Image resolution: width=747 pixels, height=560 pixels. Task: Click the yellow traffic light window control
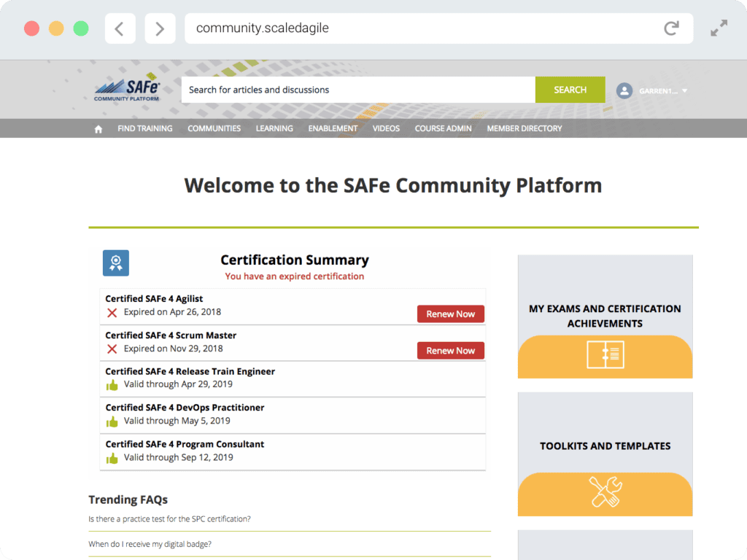point(56,28)
